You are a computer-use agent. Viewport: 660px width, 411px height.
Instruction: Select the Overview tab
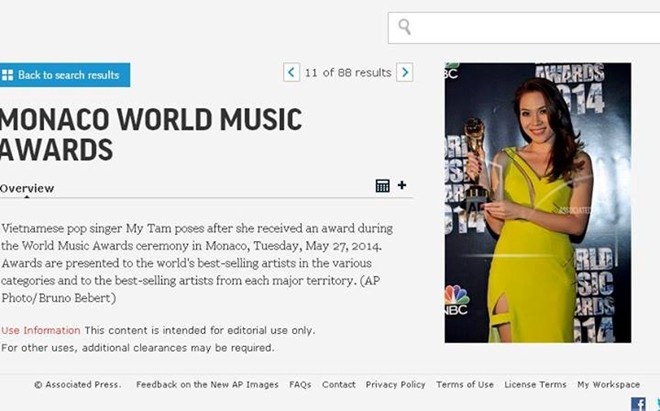[x=27, y=188]
